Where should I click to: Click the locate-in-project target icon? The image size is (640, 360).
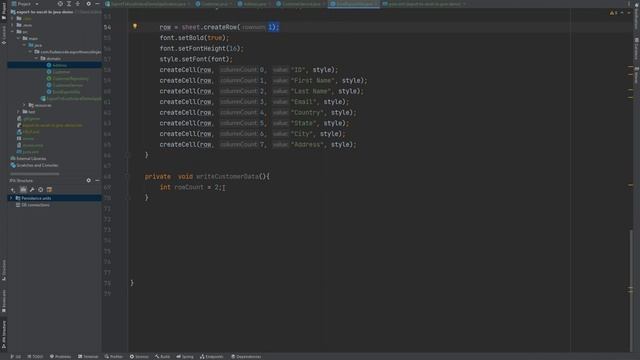(60, 4)
